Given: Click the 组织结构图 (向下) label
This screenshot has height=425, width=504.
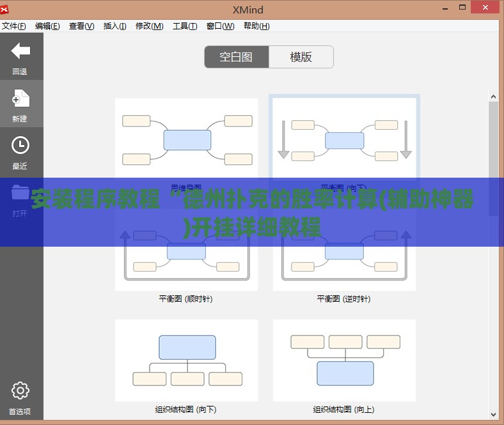Looking at the screenshot, I should 185,409.
